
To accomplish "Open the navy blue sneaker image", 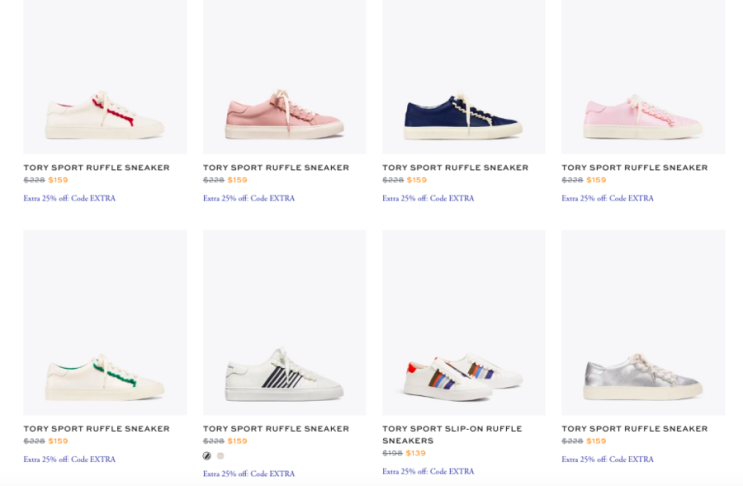I will (463, 116).
